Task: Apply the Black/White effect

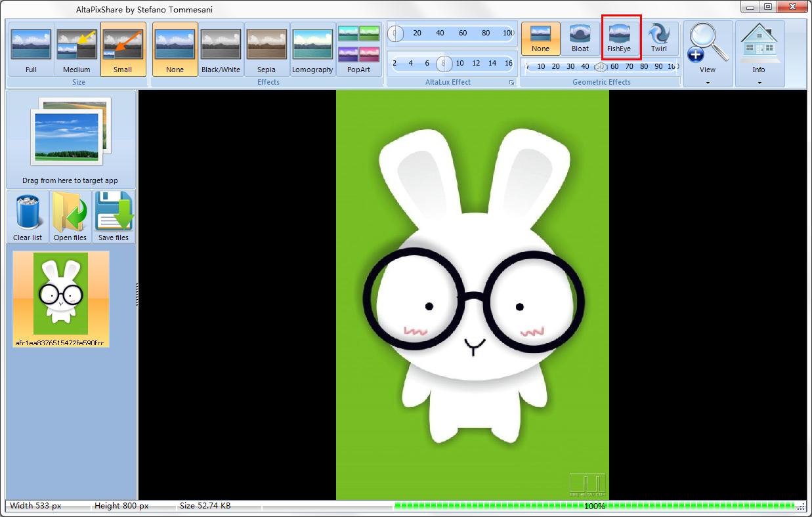Action: (221, 49)
